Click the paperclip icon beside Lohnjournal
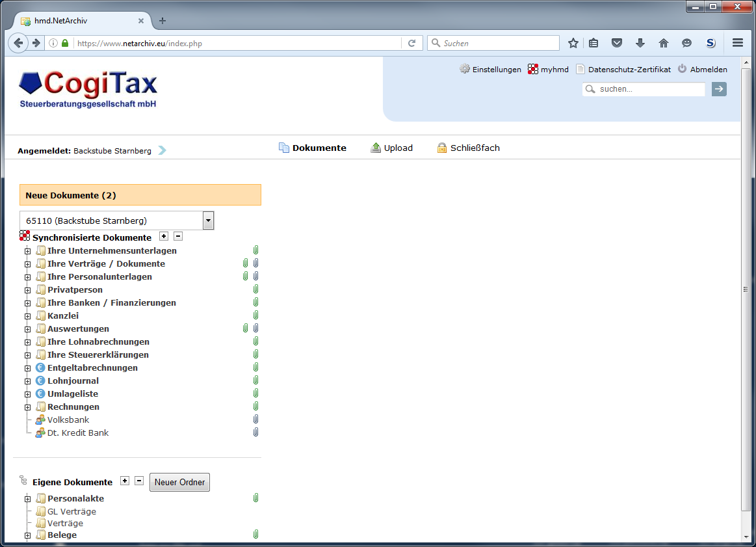The height and width of the screenshot is (547, 756). [255, 380]
